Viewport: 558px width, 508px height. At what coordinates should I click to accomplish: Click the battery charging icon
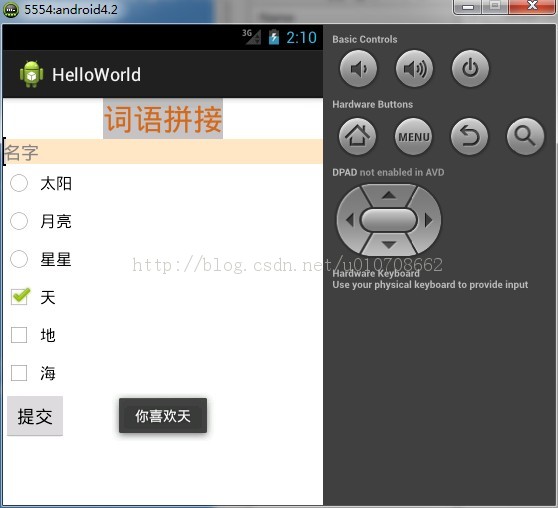274,37
